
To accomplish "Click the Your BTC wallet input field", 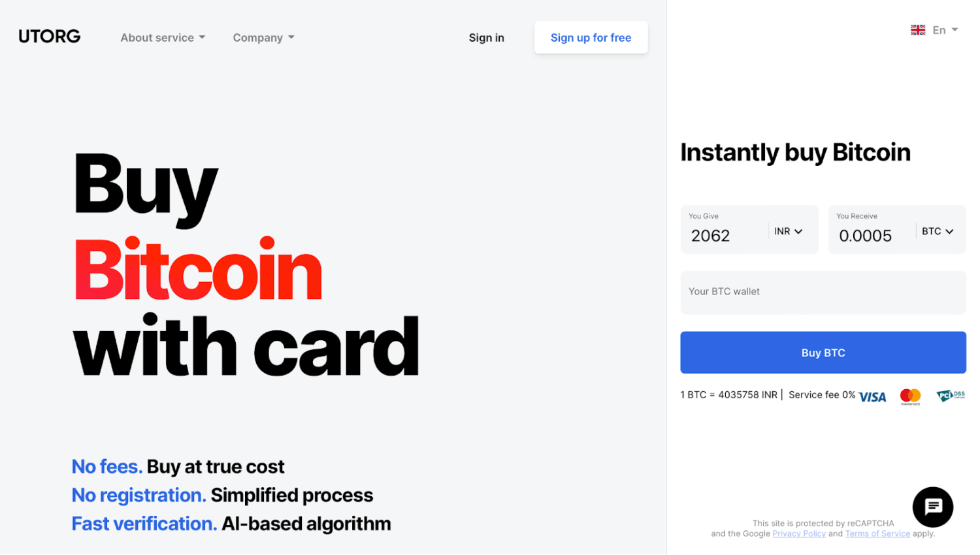I will pyautogui.click(x=823, y=292).
